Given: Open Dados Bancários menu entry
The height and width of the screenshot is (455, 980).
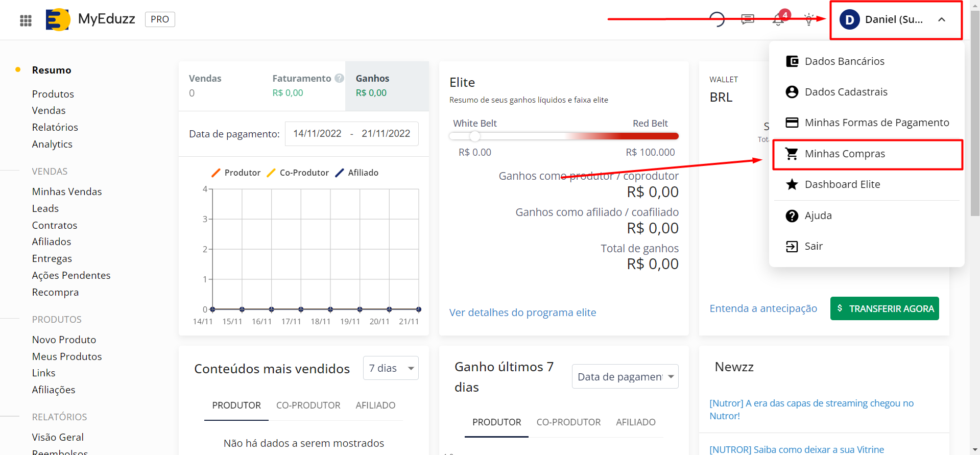Looking at the screenshot, I should point(867,61).
